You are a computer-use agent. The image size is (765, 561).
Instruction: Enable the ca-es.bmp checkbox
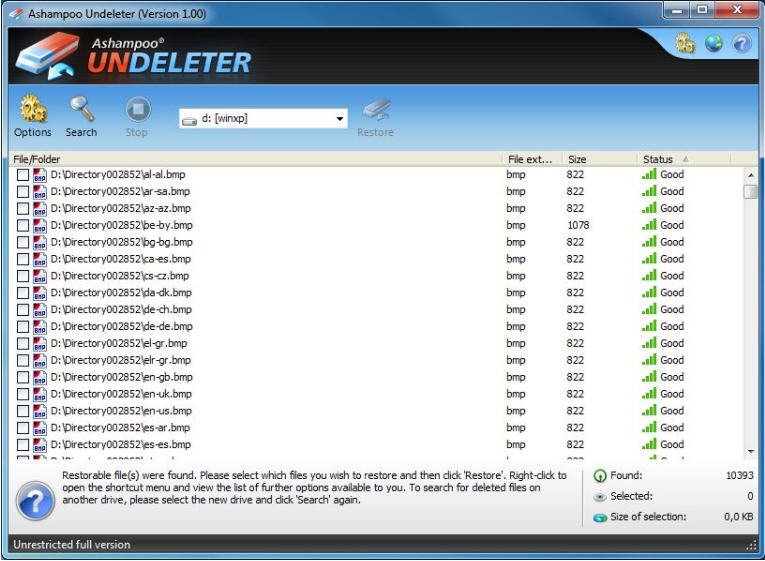click(23, 259)
